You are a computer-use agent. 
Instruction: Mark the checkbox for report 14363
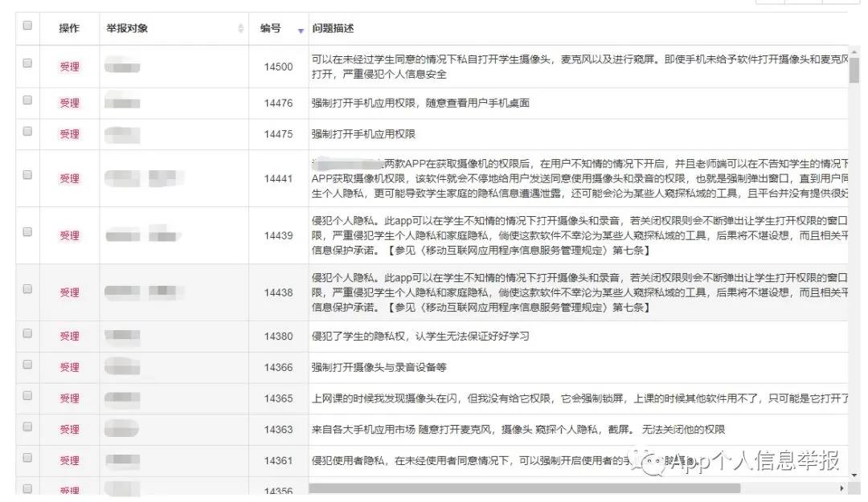tap(27, 426)
